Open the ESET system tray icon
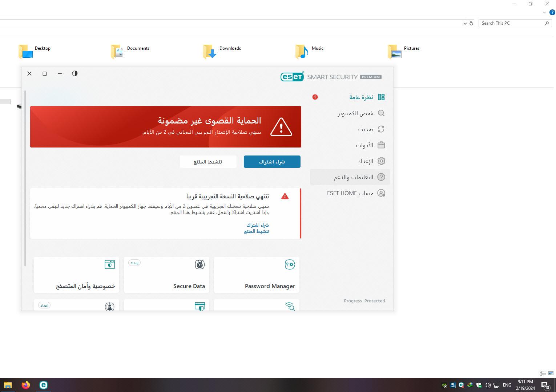The image size is (556, 392). 461,385
